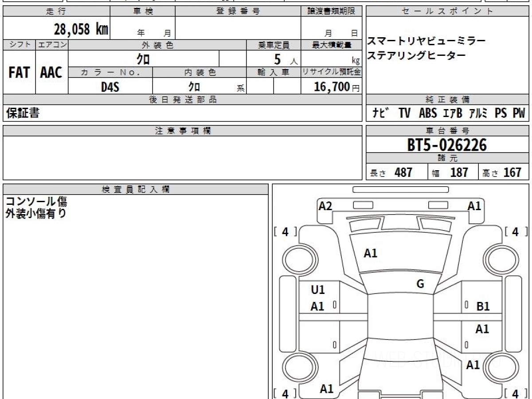
Task: Click the リサイクル預託金 header
Action: tap(332, 72)
